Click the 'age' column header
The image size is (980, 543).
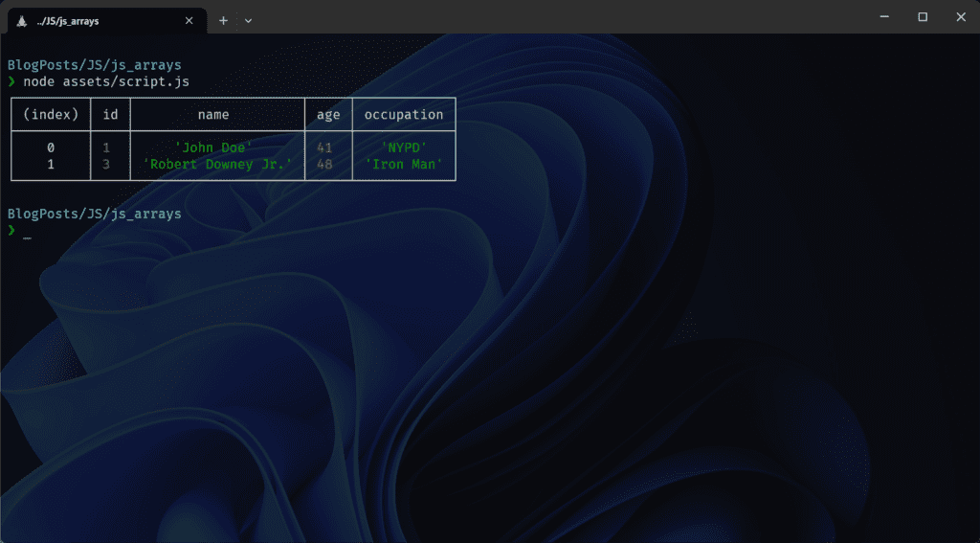click(328, 115)
